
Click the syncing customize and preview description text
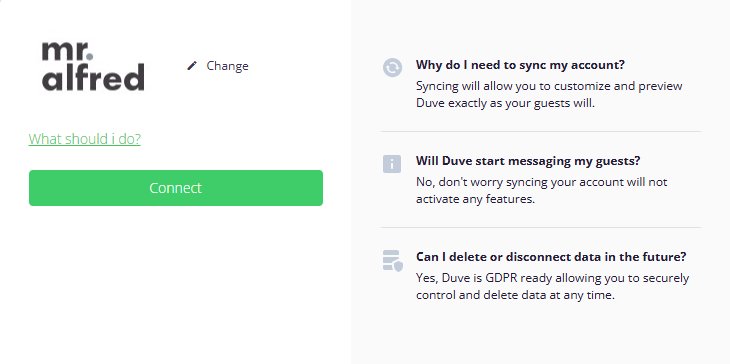click(549, 94)
